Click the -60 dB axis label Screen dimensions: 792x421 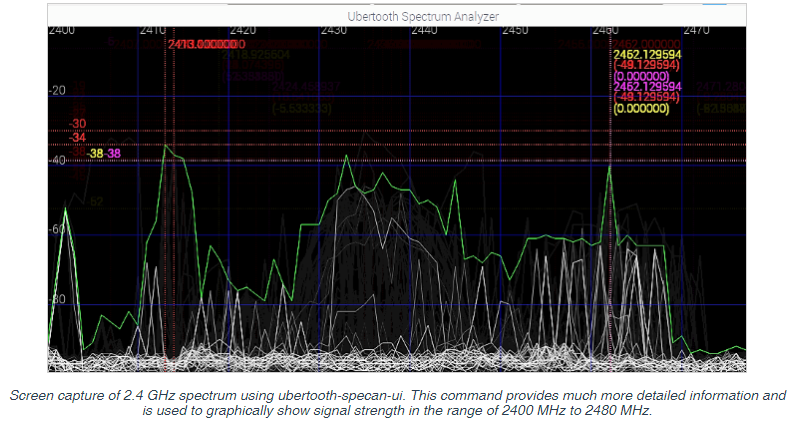click(58, 229)
